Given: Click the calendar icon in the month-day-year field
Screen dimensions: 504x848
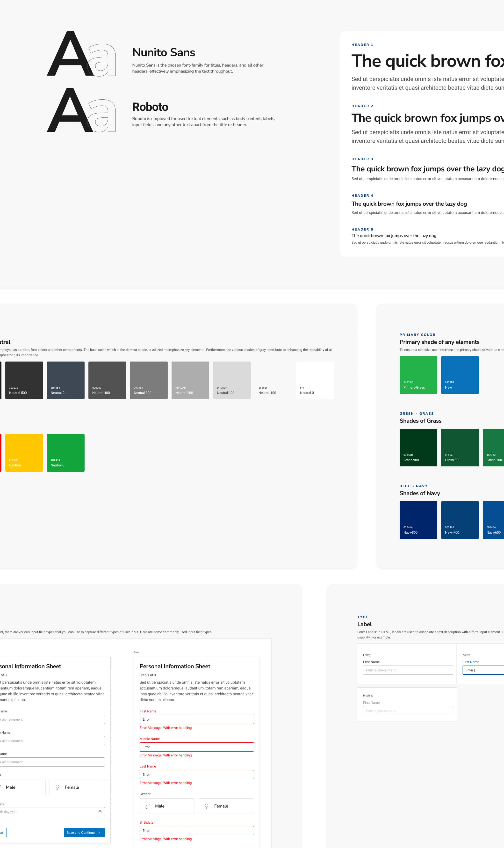Looking at the screenshot, I should [x=100, y=812].
